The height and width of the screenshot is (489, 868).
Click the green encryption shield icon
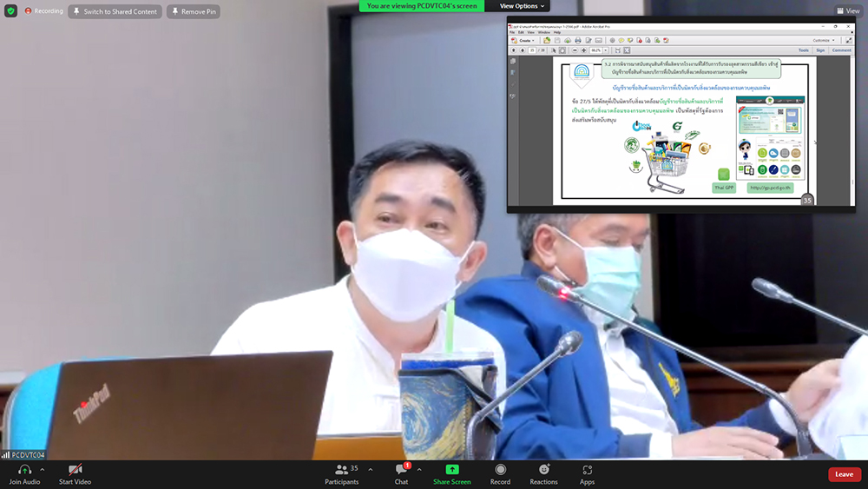pos(10,11)
